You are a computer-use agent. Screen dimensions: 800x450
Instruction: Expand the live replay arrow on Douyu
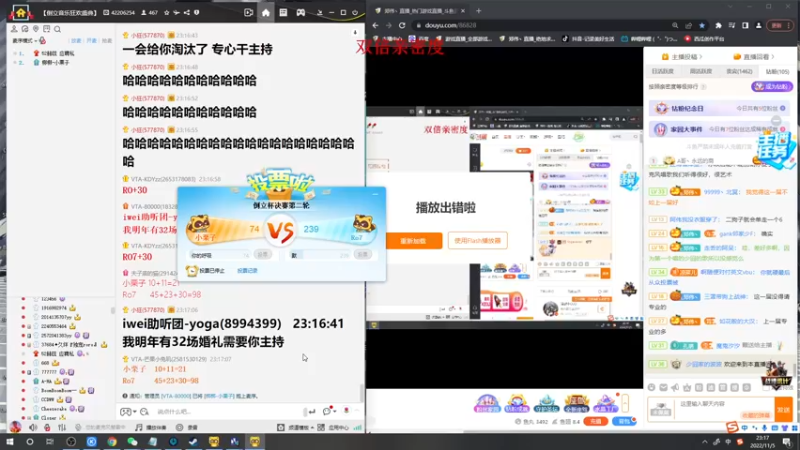click(773, 57)
